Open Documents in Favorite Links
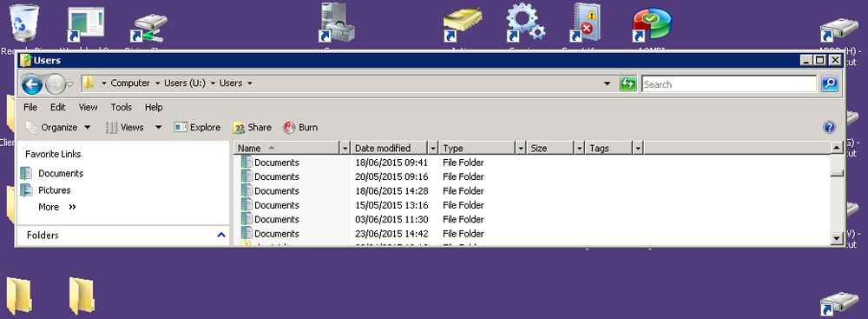 click(x=52, y=174)
